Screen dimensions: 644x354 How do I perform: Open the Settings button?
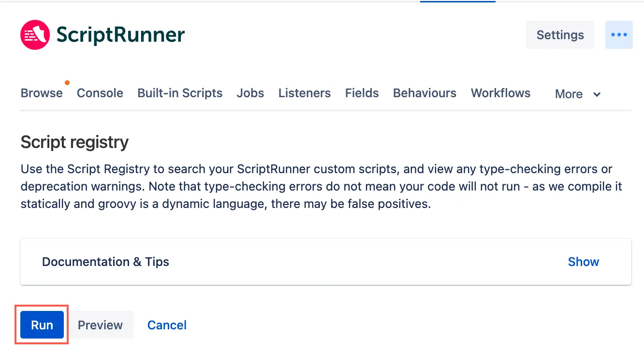pyautogui.click(x=560, y=35)
